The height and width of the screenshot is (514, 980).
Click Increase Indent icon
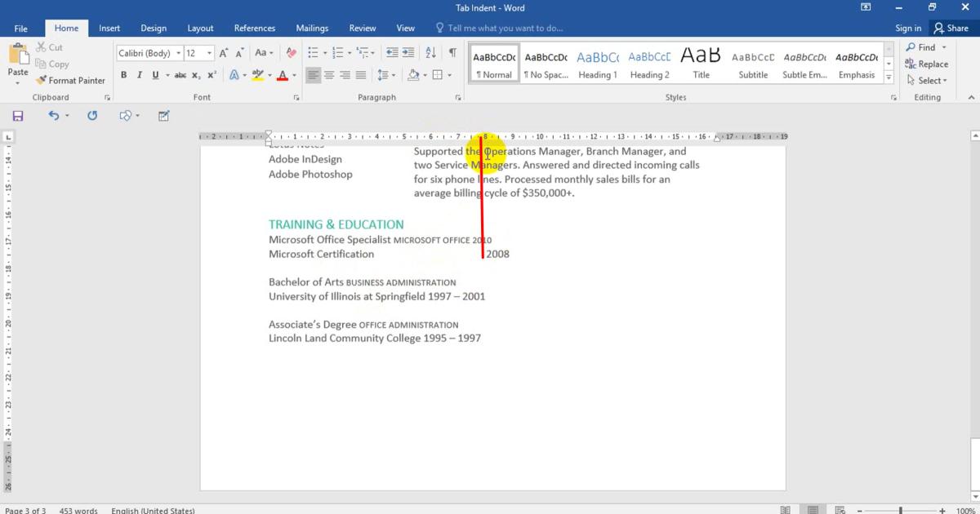coord(409,53)
